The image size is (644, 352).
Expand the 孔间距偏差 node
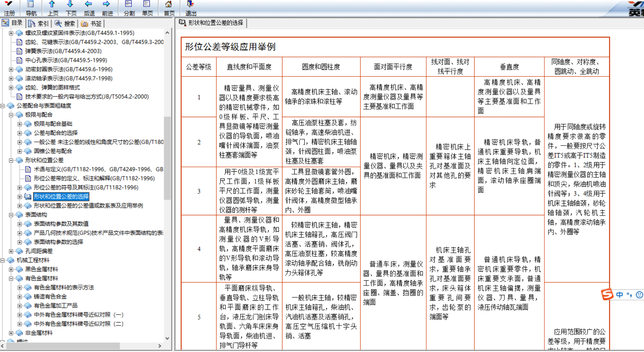click(x=11, y=251)
